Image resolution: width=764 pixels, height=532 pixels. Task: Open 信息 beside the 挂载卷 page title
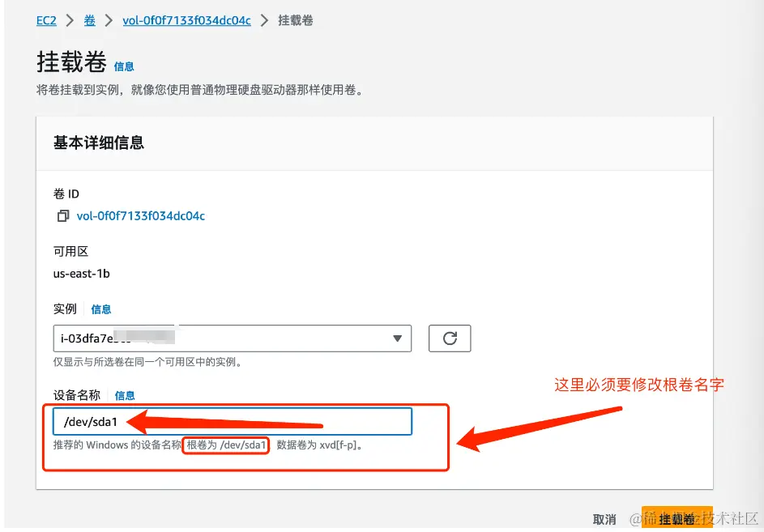124,68
